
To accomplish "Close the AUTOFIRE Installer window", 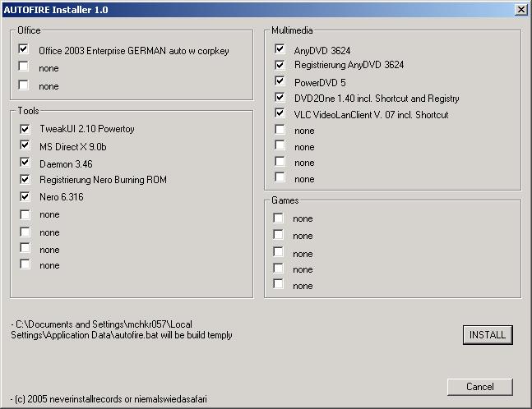I will point(520,10).
